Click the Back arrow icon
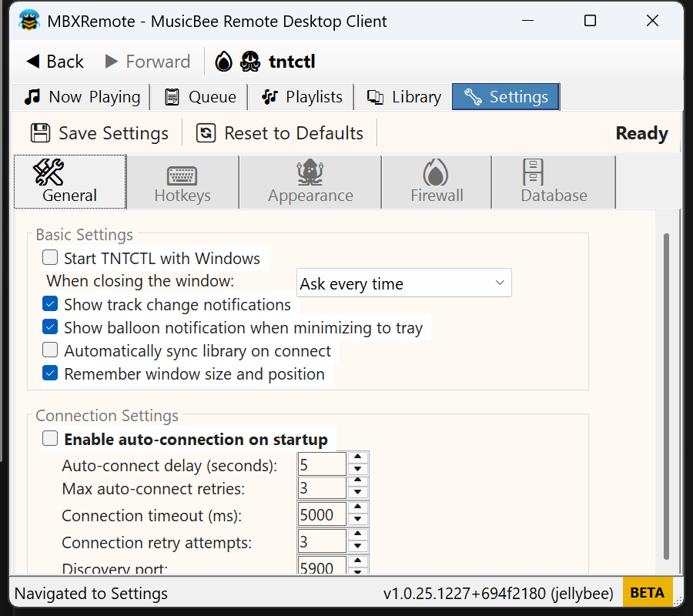693x616 pixels. tap(32, 62)
